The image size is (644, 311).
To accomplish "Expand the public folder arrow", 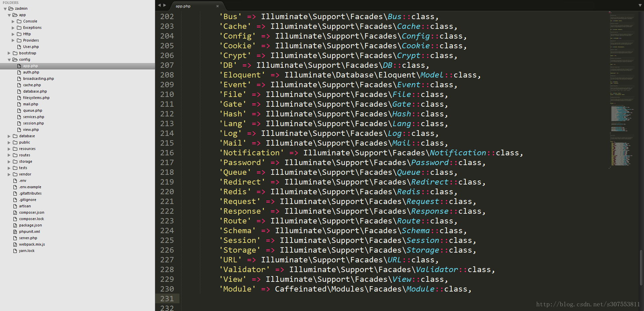I will point(9,143).
